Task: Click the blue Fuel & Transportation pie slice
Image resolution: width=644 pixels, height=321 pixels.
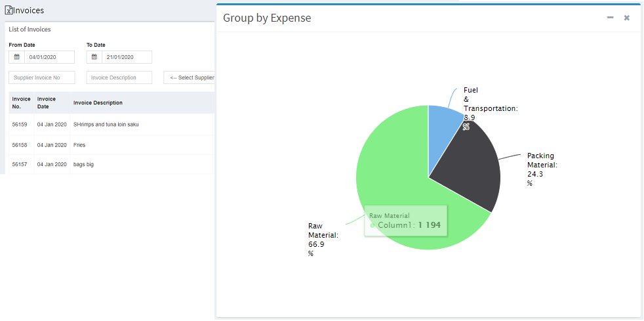Action: (443, 121)
